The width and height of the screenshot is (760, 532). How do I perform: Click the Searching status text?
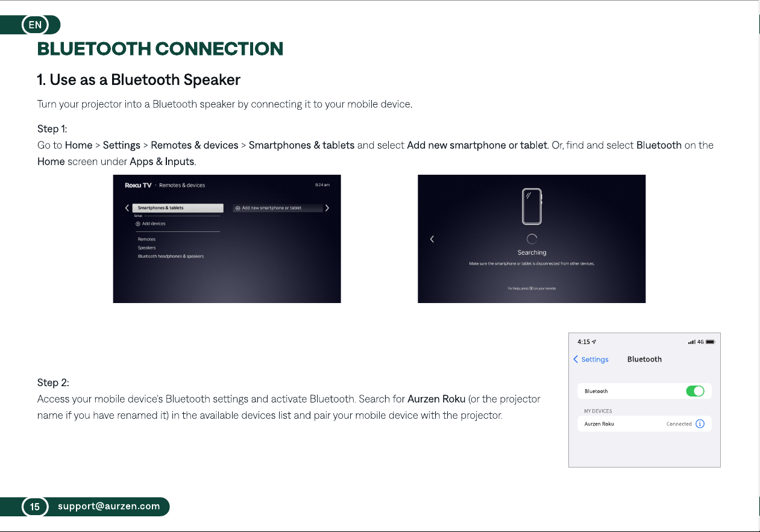[532, 252]
